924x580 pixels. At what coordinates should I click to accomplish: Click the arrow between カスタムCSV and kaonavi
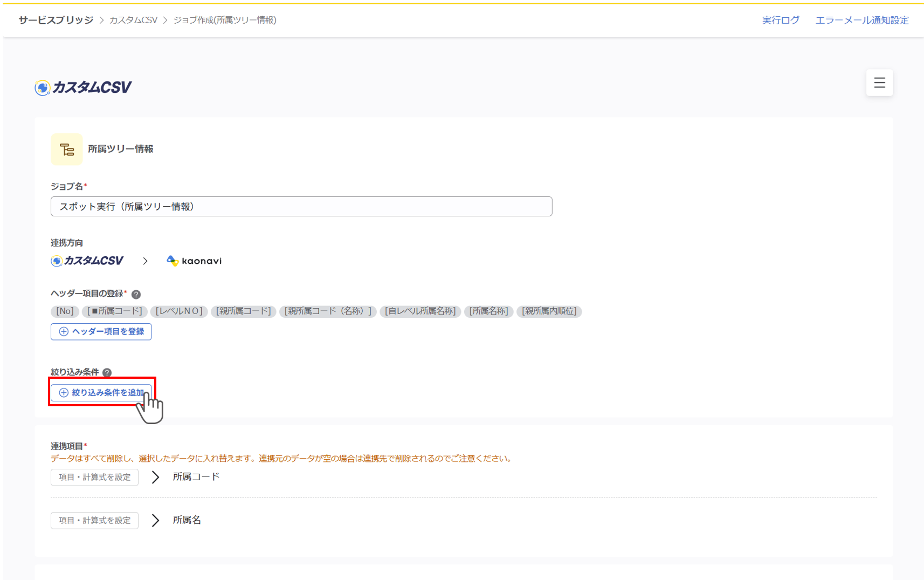point(145,261)
